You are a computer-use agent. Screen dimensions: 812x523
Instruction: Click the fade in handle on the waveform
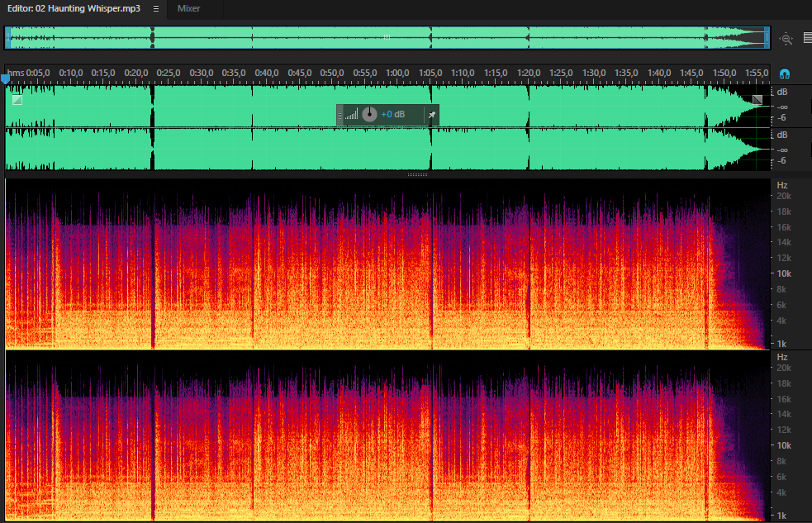point(17,100)
